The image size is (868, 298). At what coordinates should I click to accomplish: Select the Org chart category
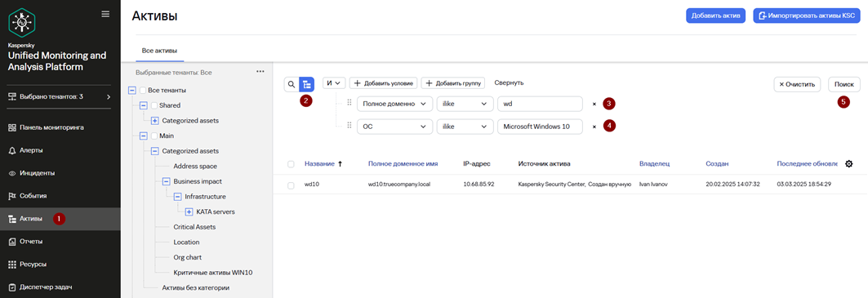pyautogui.click(x=187, y=257)
